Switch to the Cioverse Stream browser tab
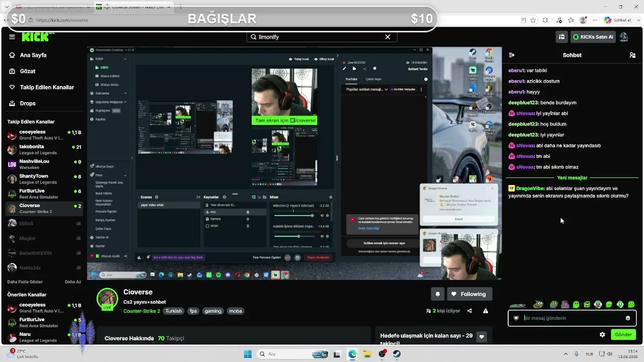The width and height of the screenshot is (644, 362). point(133,7)
